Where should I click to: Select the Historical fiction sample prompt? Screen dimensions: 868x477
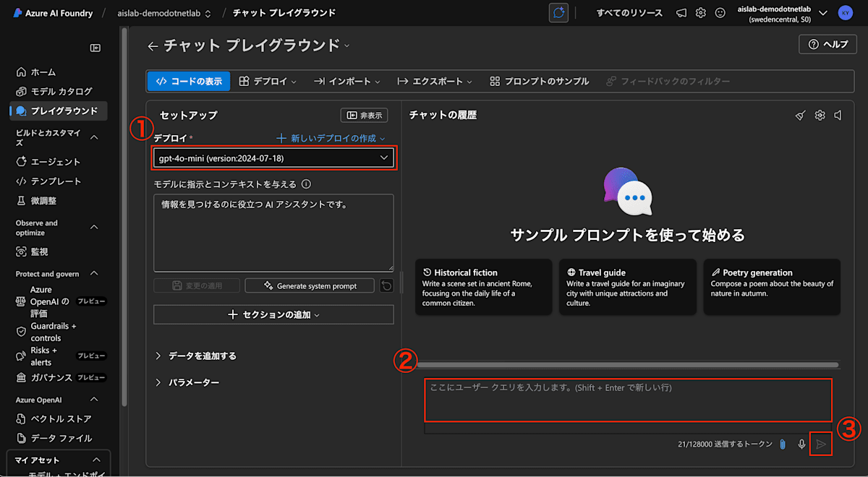coord(483,287)
